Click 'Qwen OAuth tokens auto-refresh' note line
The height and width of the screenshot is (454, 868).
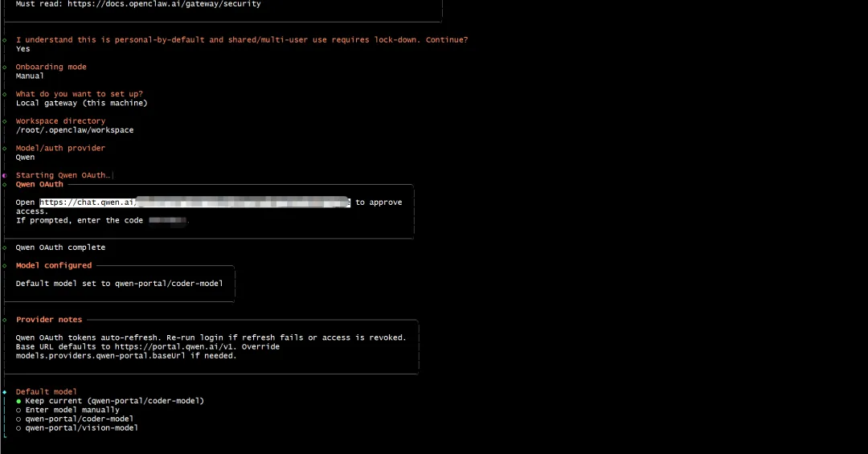[211, 337]
